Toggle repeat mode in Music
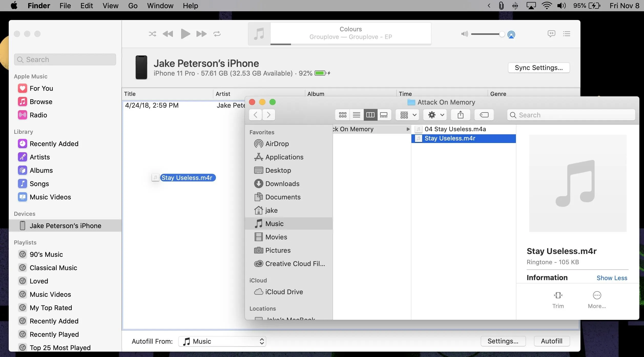This screenshot has width=644, height=357. pos(217,34)
